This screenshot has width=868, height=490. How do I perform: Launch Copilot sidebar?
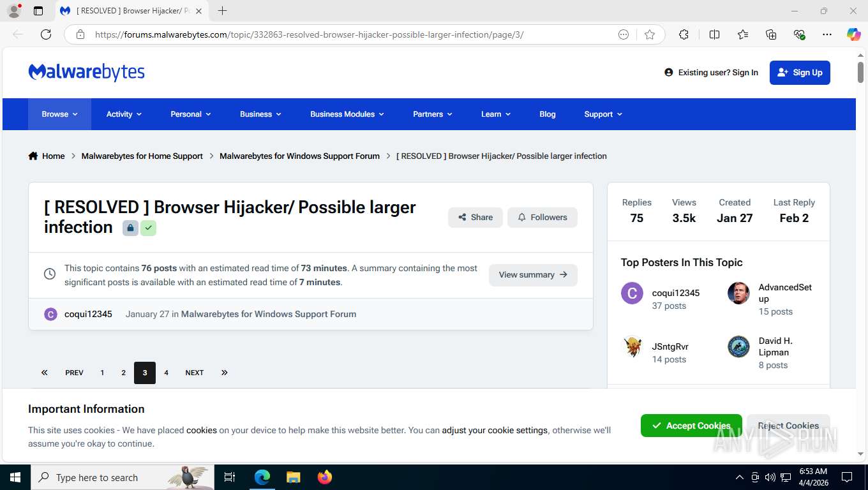pyautogui.click(x=854, y=34)
